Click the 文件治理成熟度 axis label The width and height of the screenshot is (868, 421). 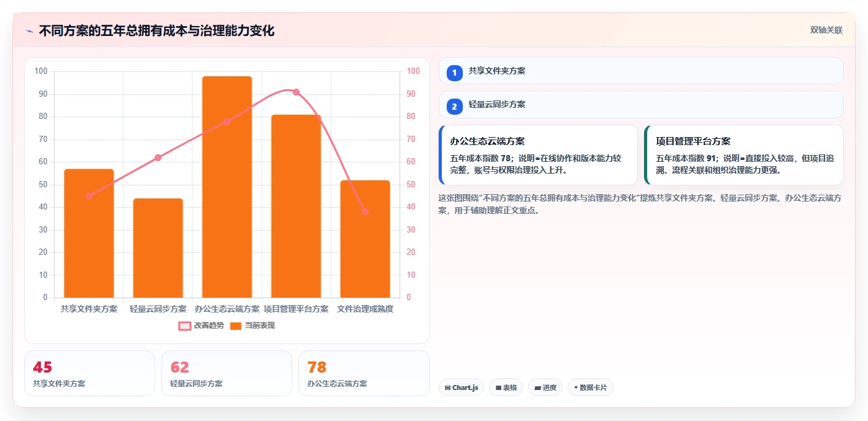[x=365, y=309]
